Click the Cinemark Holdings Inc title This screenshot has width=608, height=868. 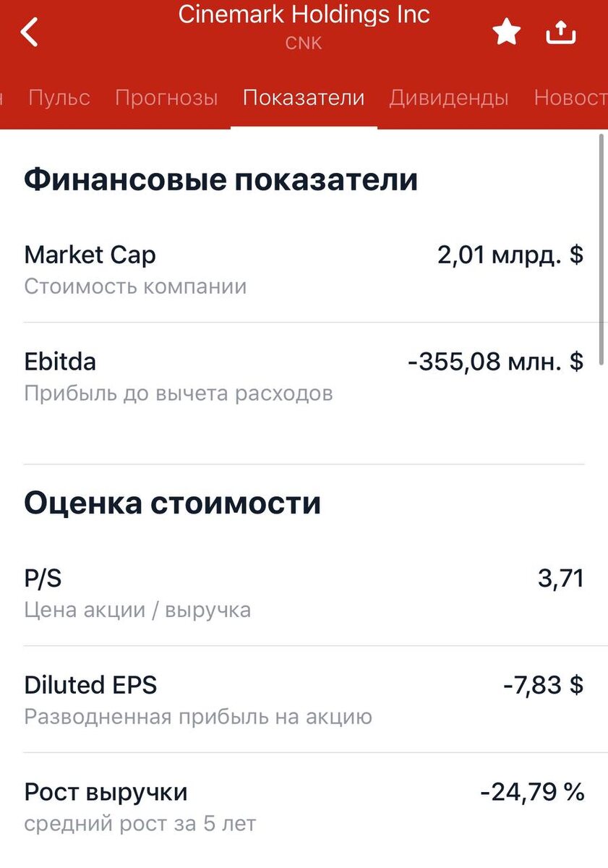click(x=304, y=14)
